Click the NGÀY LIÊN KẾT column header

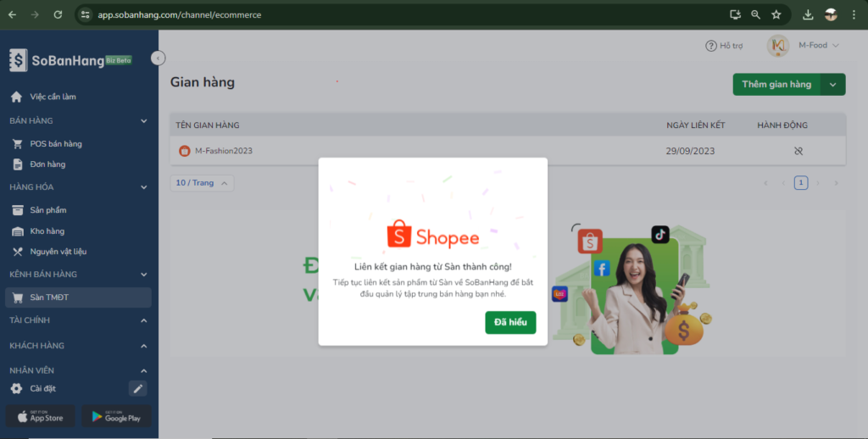[x=696, y=125]
